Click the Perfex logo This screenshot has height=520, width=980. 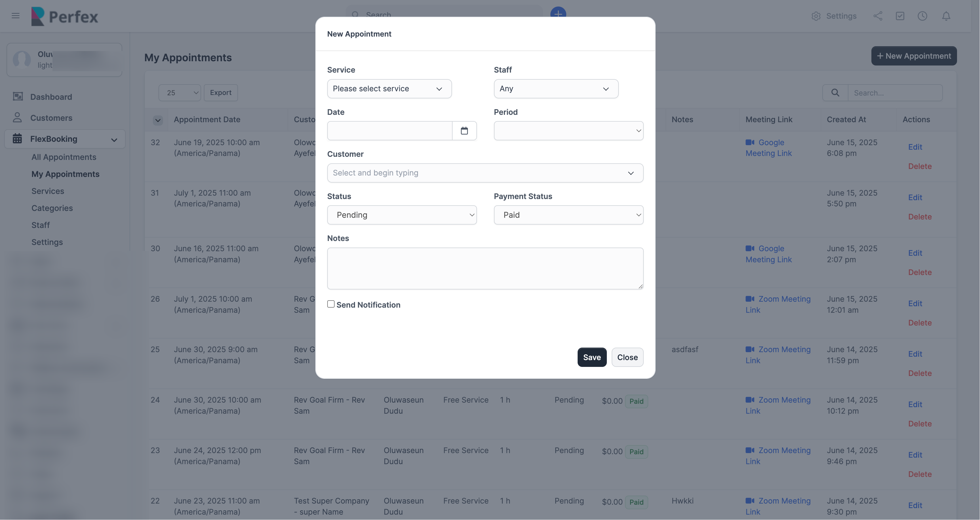pos(64,16)
